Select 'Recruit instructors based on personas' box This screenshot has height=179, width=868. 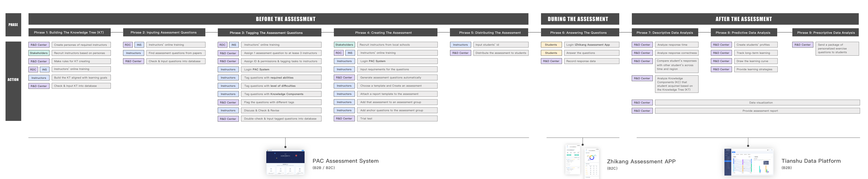81,53
